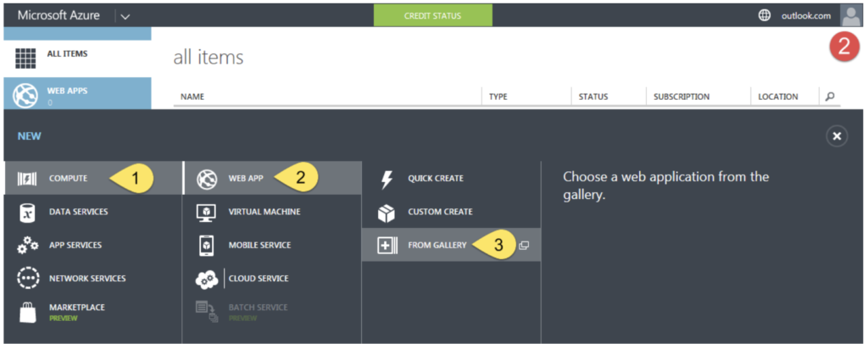Click the Mobile Service phone icon
The height and width of the screenshot is (349, 868).
(x=207, y=245)
